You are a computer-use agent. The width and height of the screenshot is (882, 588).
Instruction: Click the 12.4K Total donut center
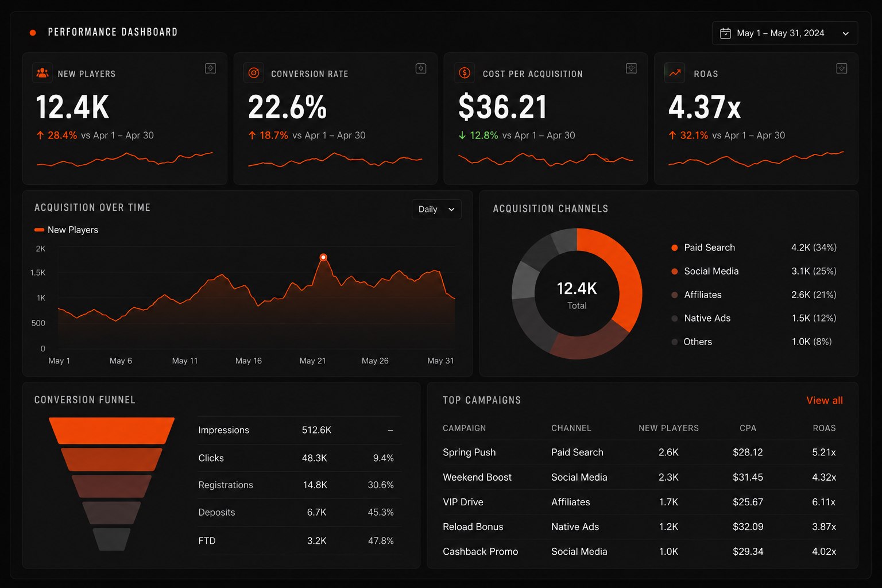[577, 295]
